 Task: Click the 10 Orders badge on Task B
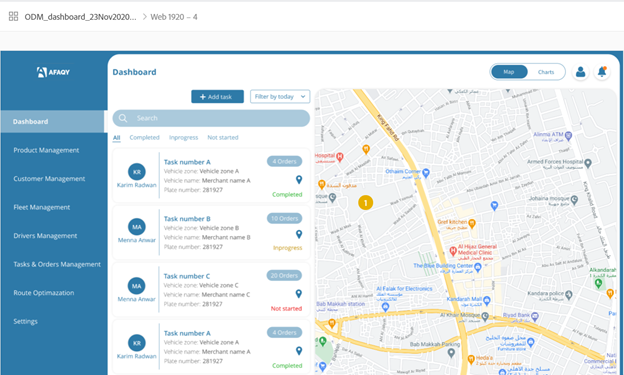(x=284, y=218)
